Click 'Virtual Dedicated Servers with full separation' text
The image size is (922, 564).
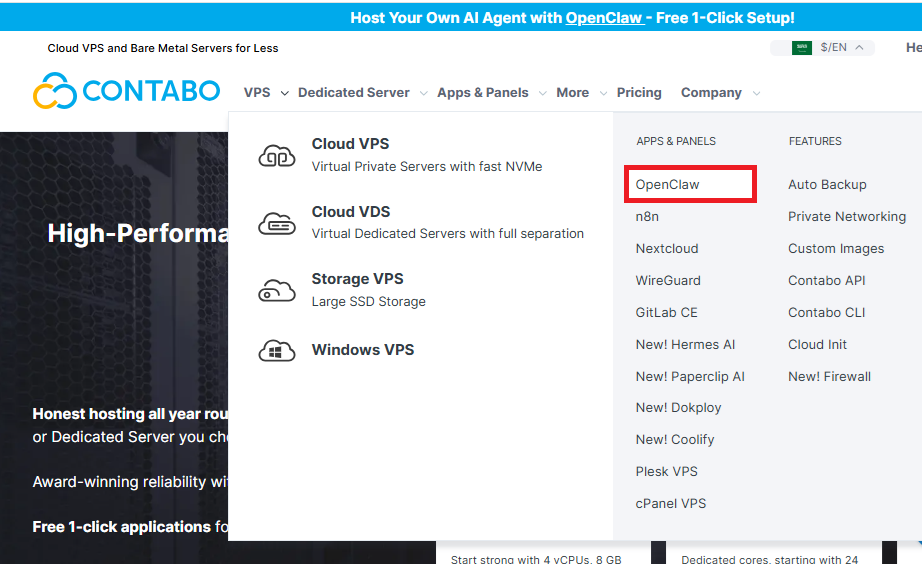point(447,234)
